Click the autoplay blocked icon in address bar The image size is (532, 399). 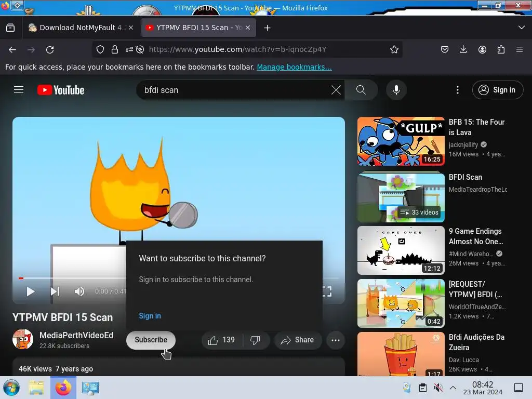(140, 49)
